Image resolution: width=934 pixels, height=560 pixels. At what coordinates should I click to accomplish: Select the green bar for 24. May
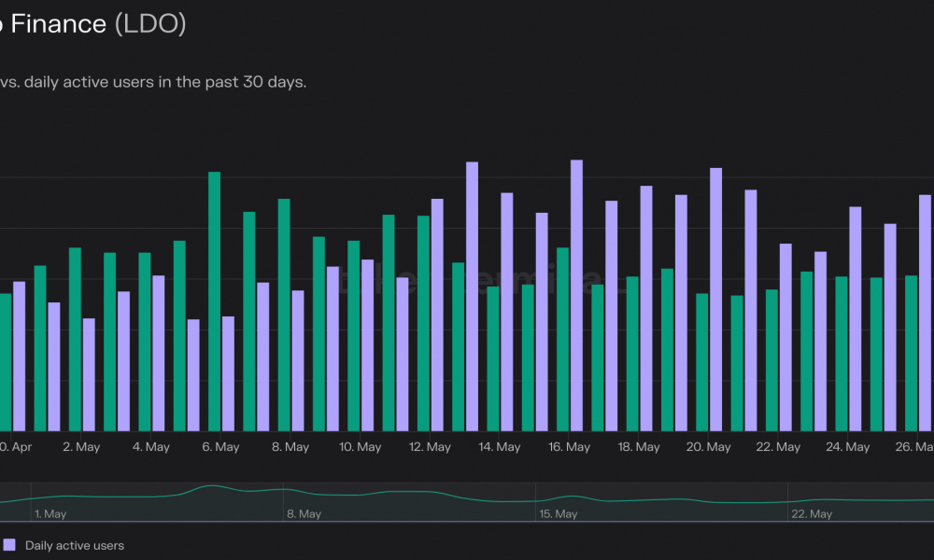pos(842,354)
